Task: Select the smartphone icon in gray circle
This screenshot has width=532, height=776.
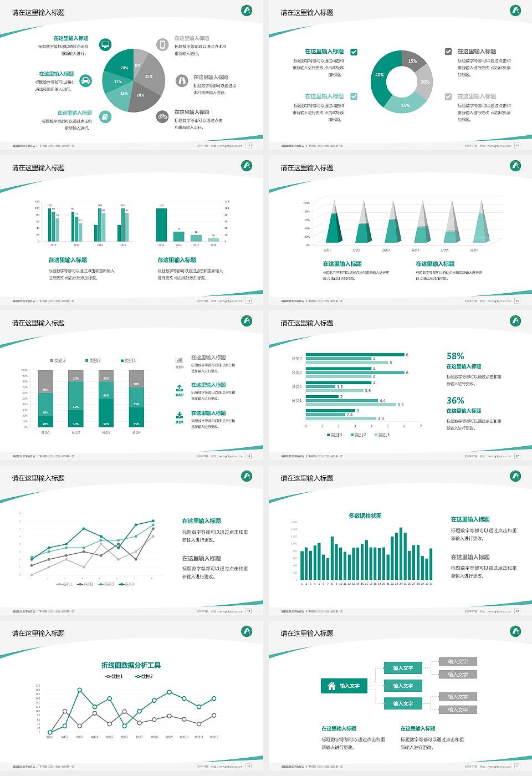Action: 162,44
